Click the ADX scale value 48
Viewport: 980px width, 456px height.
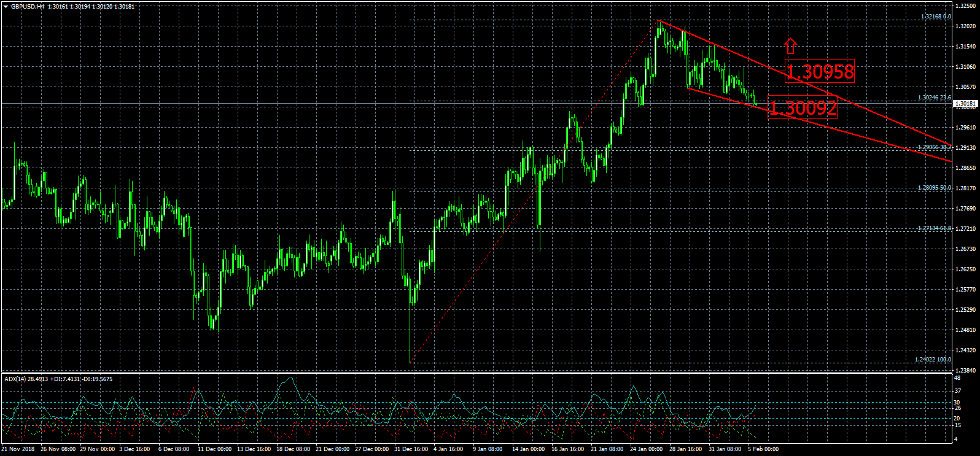click(957, 378)
